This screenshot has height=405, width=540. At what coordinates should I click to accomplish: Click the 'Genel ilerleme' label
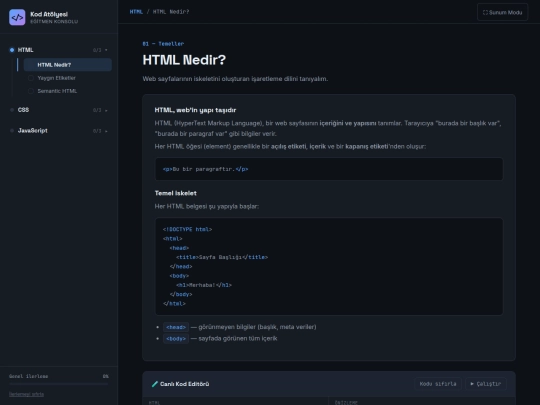point(29,376)
